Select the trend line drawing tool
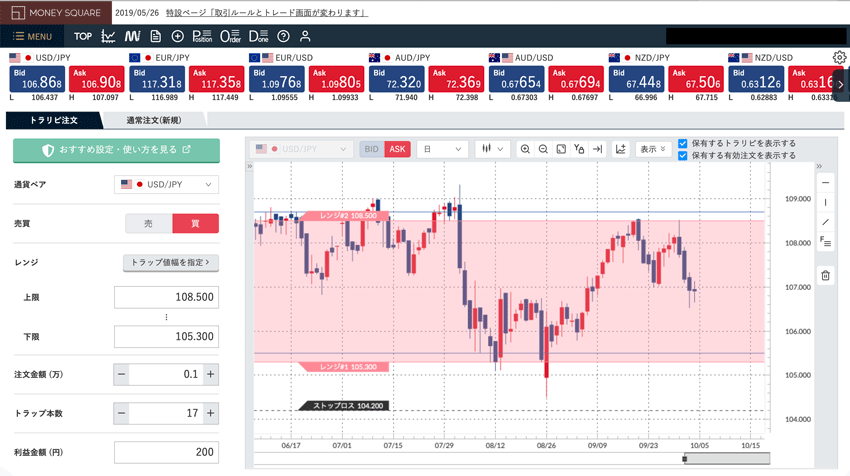This screenshot has height=476, width=850. [825, 222]
